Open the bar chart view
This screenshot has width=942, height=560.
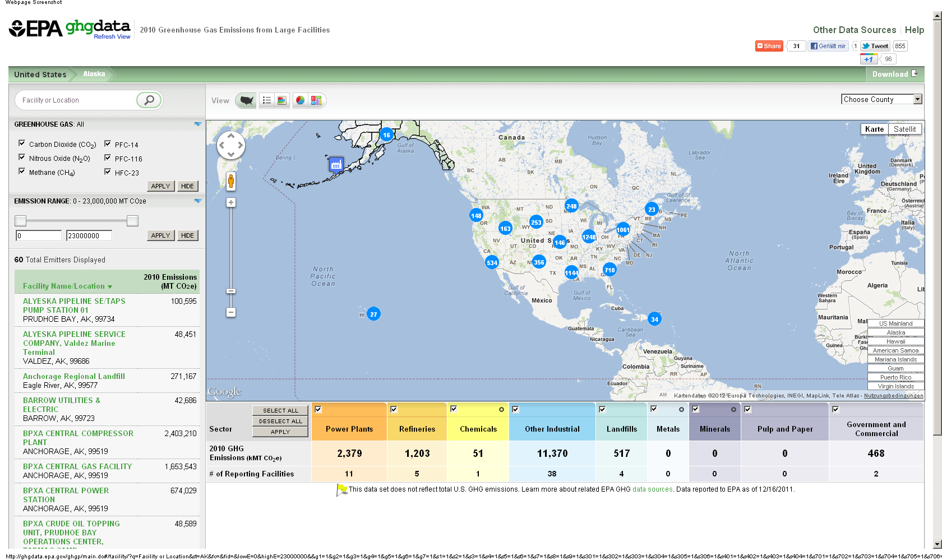pyautogui.click(x=282, y=100)
